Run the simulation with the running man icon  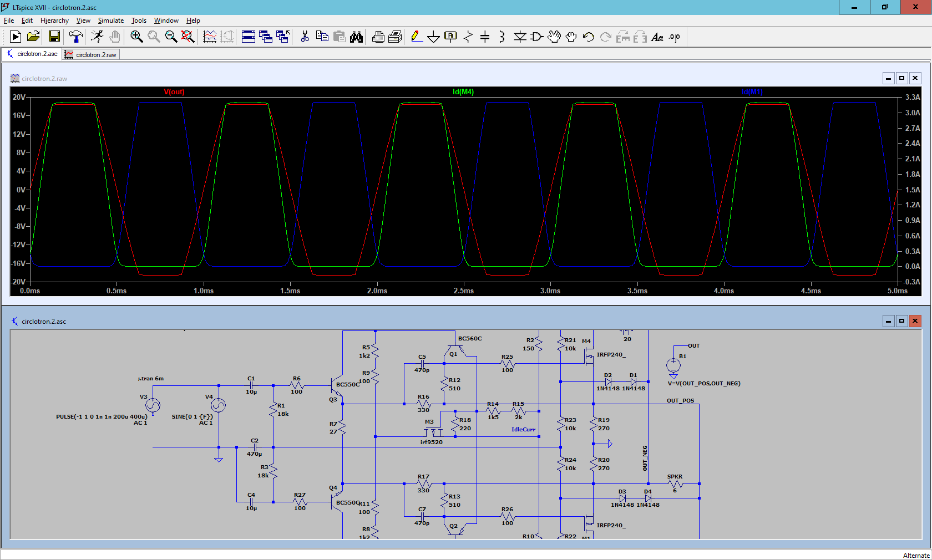tap(97, 37)
